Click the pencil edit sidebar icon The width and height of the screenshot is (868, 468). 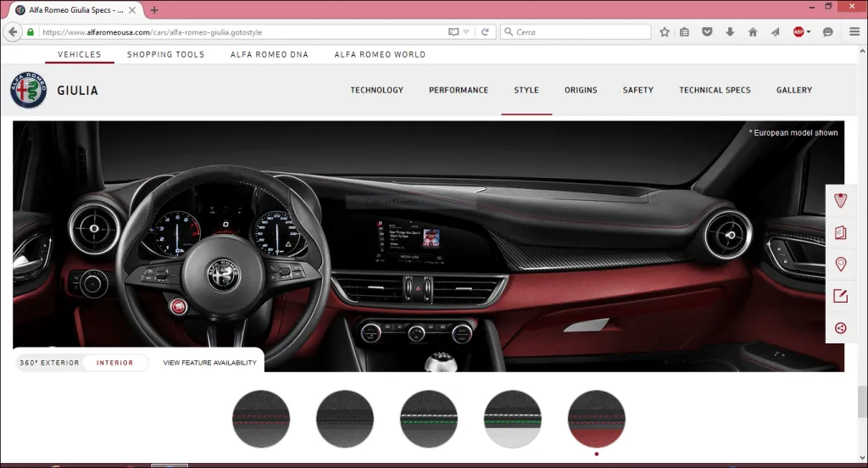[x=840, y=296]
